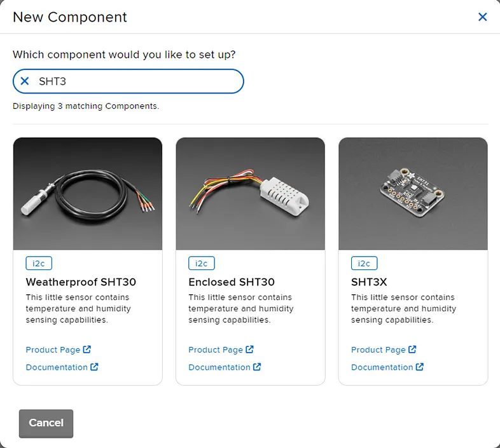
Task: Click external link icon beside Enclosed SHT30 Documentation
Action: 258,367
